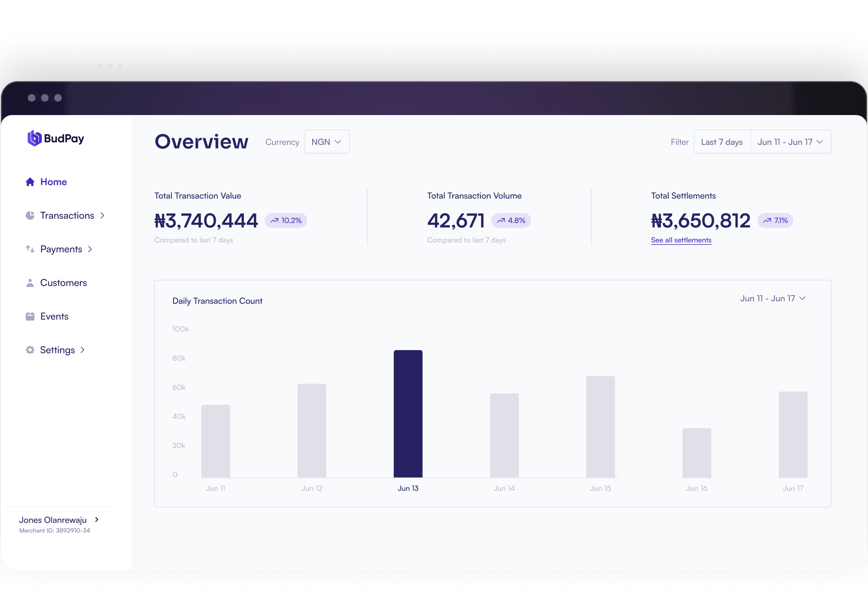Click the BudPay logo icon
This screenshot has width=868, height=610.
tap(34, 138)
